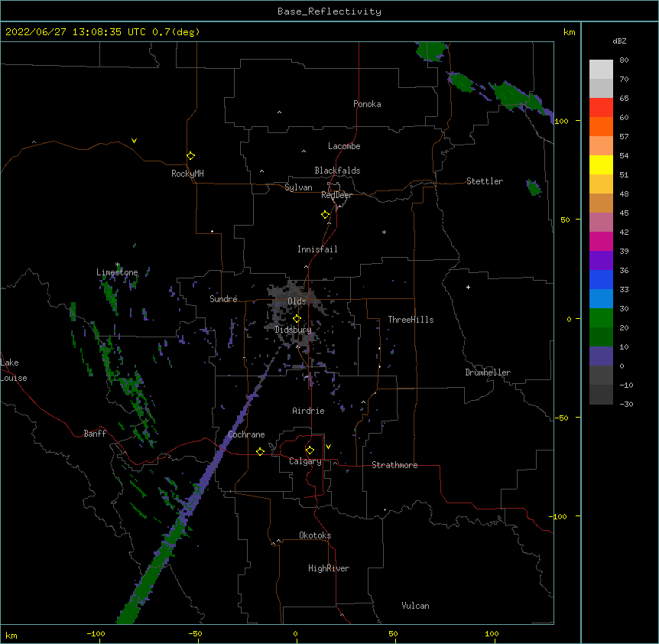Select the Drumheller label
Viewport: 659px width, 644px height.
point(488,372)
